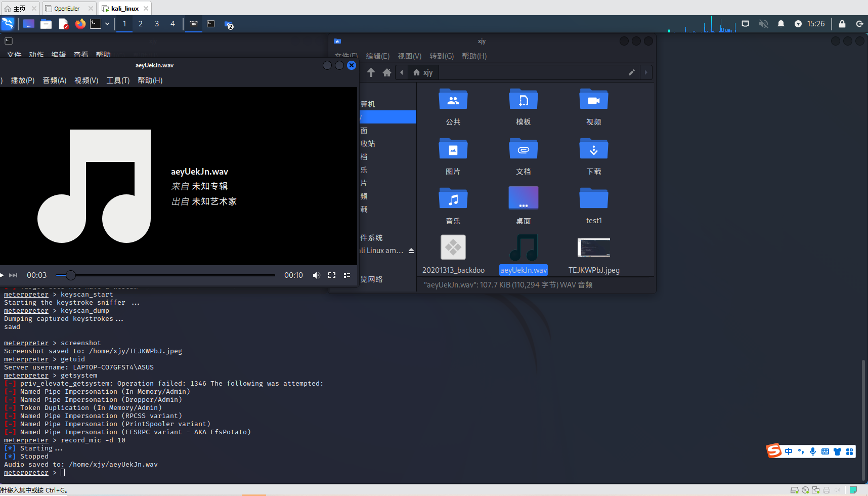The image size is (868, 496).
Task: Select the 音乐 folder
Action: [453, 205]
